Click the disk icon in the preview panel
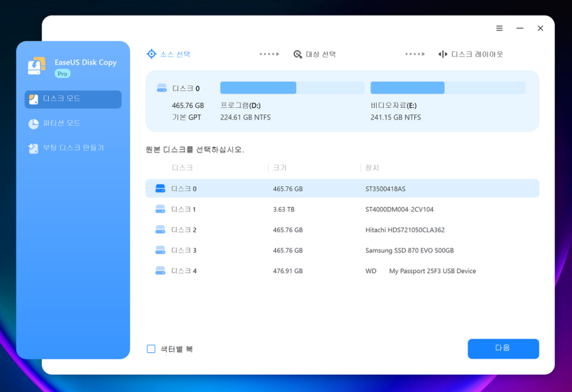 click(162, 88)
